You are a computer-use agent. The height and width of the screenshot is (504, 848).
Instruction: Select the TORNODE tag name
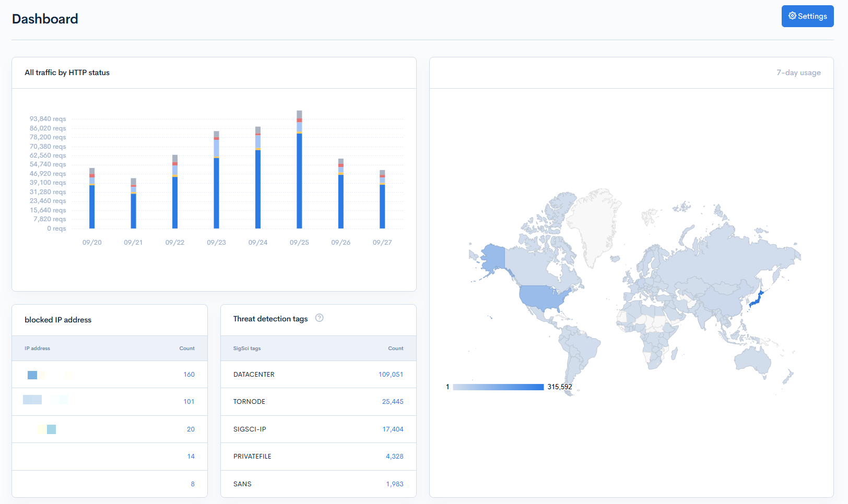point(249,402)
